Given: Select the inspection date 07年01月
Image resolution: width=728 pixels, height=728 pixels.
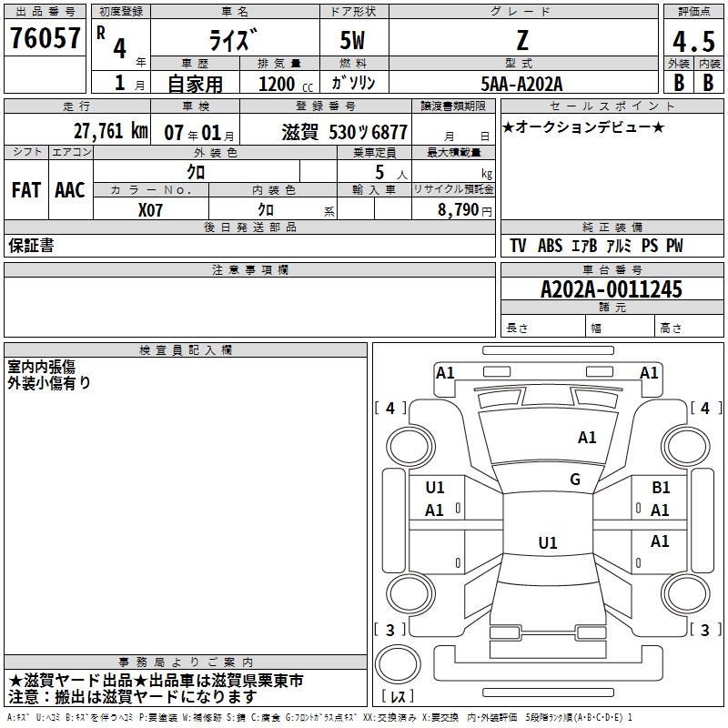Looking at the screenshot, I should tap(199, 133).
